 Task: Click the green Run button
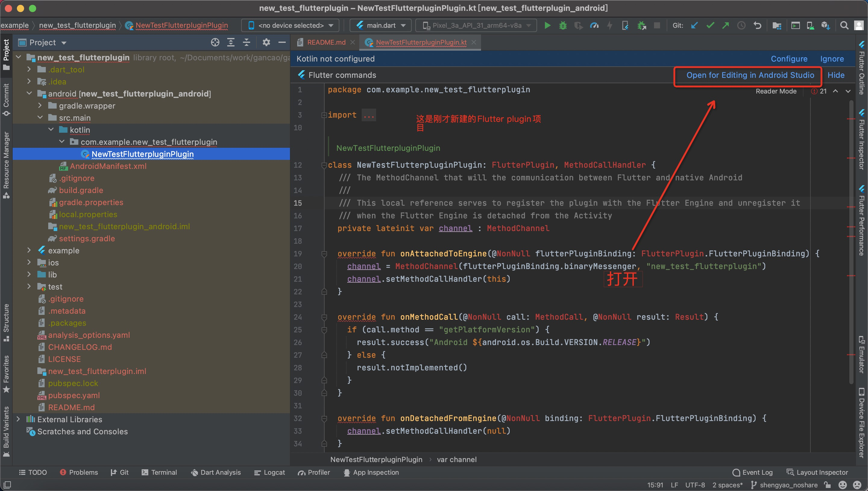click(x=547, y=26)
